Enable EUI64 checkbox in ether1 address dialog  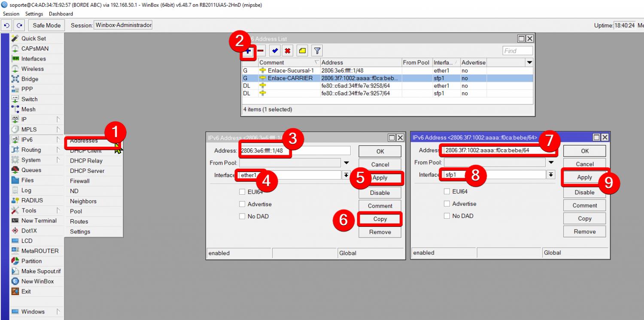pyautogui.click(x=242, y=192)
